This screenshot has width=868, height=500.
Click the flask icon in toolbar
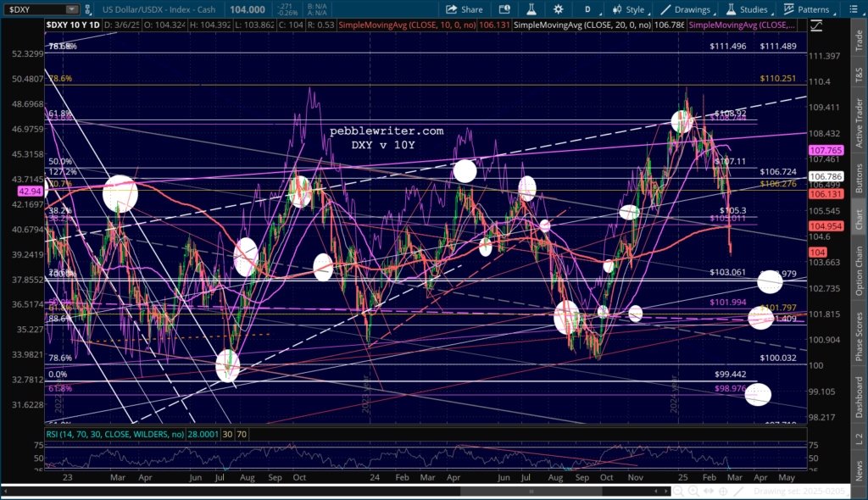click(x=531, y=9)
